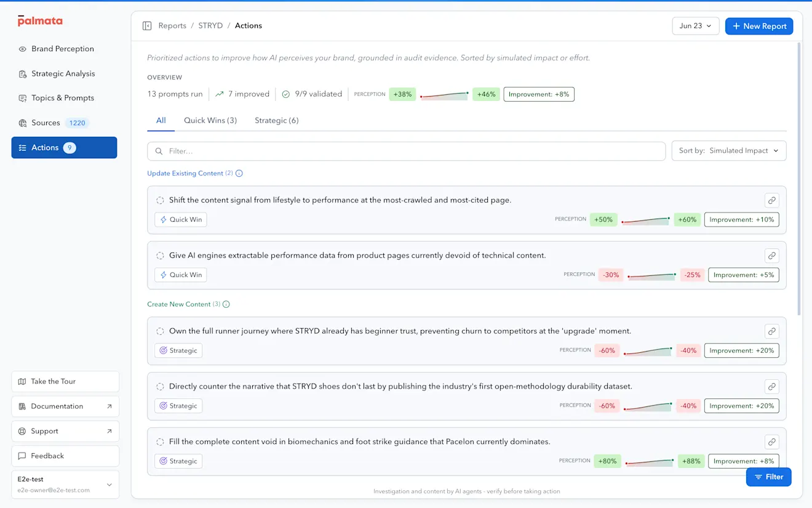This screenshot has width=812, height=508.
Task: Click the Sources 1220 count badge
Action: (x=77, y=123)
